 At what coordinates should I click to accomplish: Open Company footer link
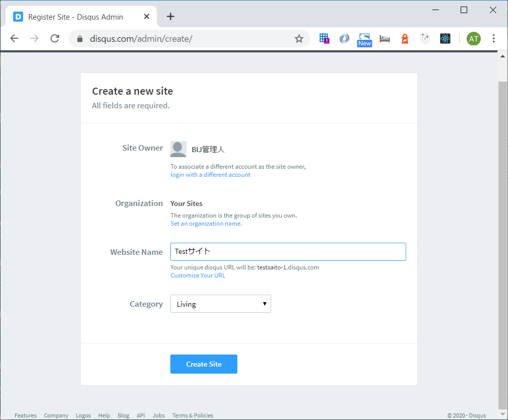tap(56, 415)
